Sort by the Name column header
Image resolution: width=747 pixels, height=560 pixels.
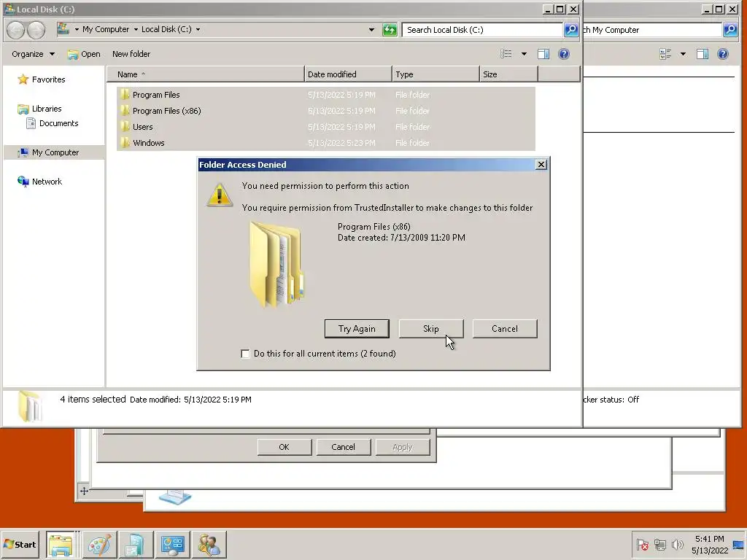(x=205, y=74)
